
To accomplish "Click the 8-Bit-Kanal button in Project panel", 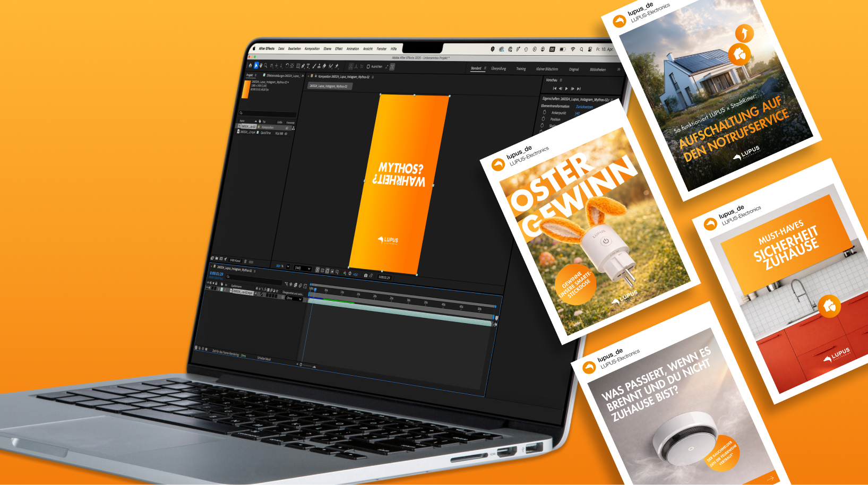I will [235, 261].
